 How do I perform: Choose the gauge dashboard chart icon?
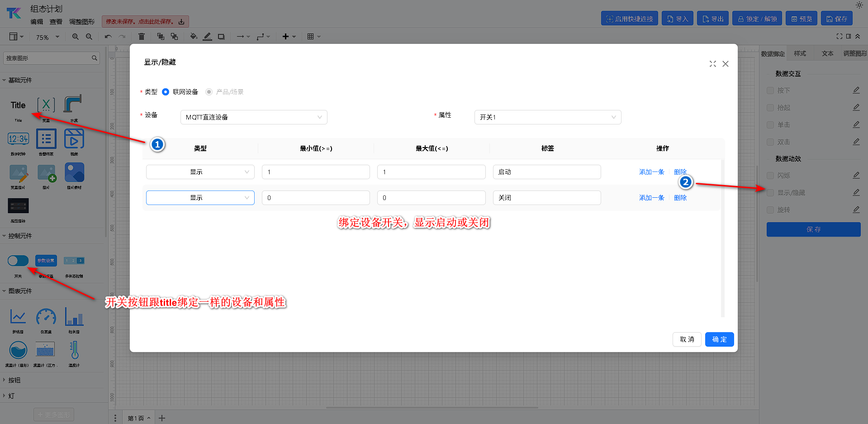tap(46, 317)
